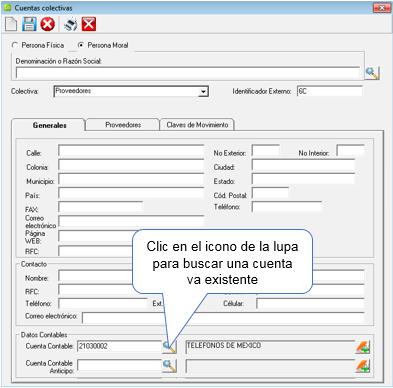Click the Contacto Correo electrónico field
Image resolution: width=393 pixels, height=388 pixels.
coord(223,318)
